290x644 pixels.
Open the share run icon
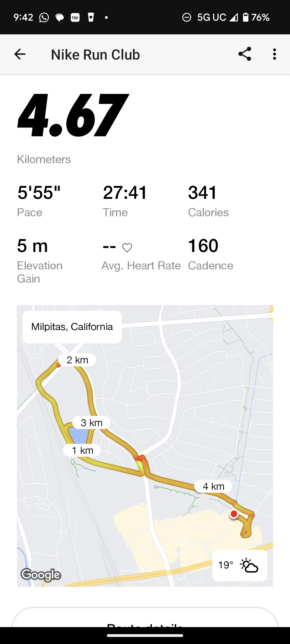click(x=245, y=54)
